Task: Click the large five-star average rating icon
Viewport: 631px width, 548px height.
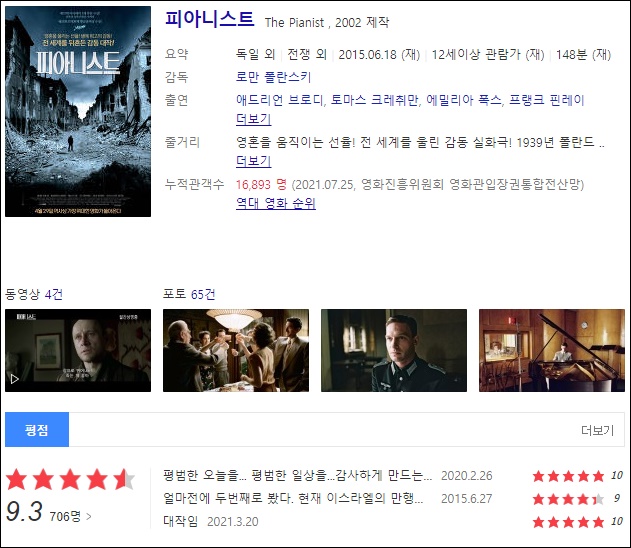Action: click(x=70, y=479)
